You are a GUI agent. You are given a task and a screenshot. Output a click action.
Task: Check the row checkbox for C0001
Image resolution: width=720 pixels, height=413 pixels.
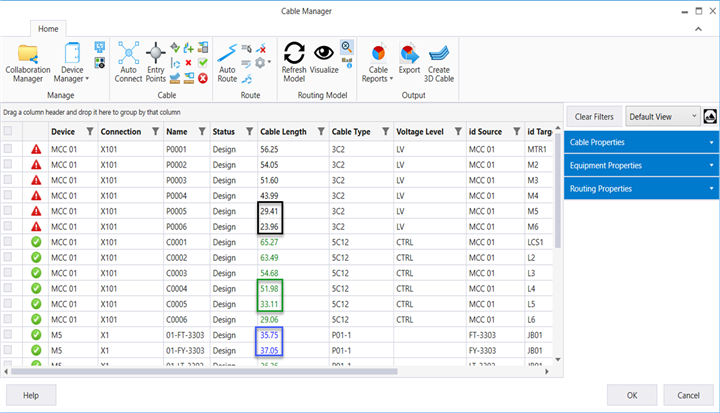click(x=8, y=242)
